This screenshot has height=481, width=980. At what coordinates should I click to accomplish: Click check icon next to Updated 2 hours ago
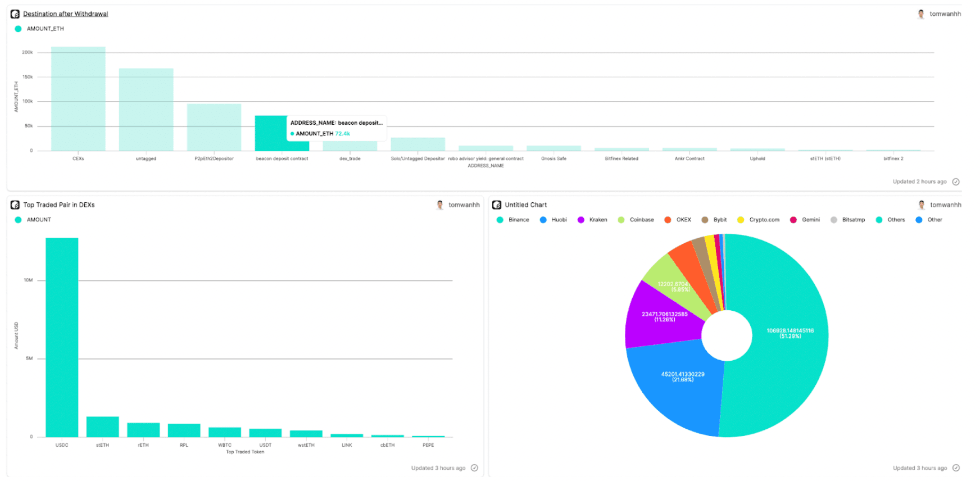[956, 181]
